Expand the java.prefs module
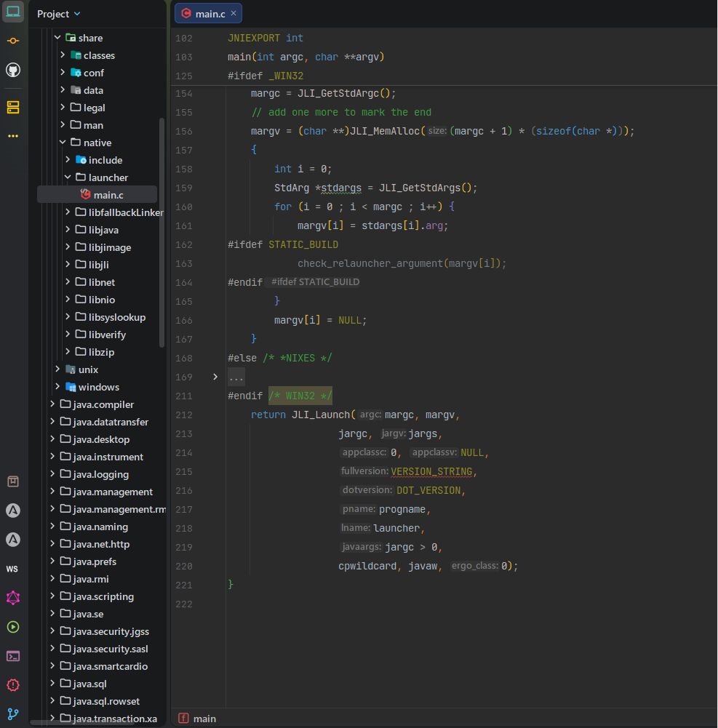Viewport: 718px width, 728px height. tap(52, 561)
